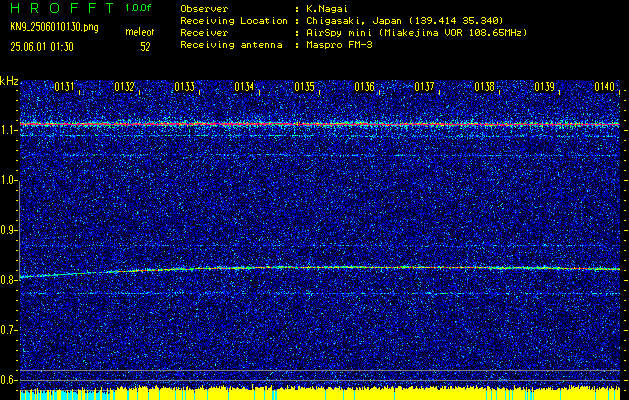Click the Receiving antenna field label
Screen dimensions: 629x400
coord(231,45)
